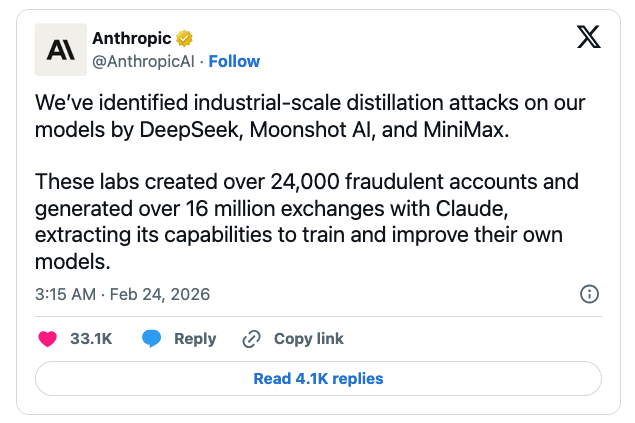Open the X logo link

(x=589, y=38)
